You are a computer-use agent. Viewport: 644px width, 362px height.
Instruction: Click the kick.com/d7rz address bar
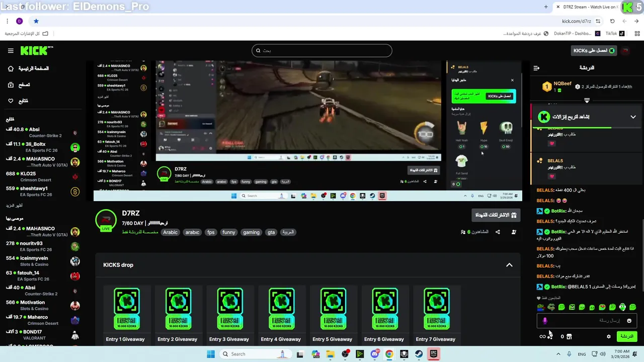577,21
